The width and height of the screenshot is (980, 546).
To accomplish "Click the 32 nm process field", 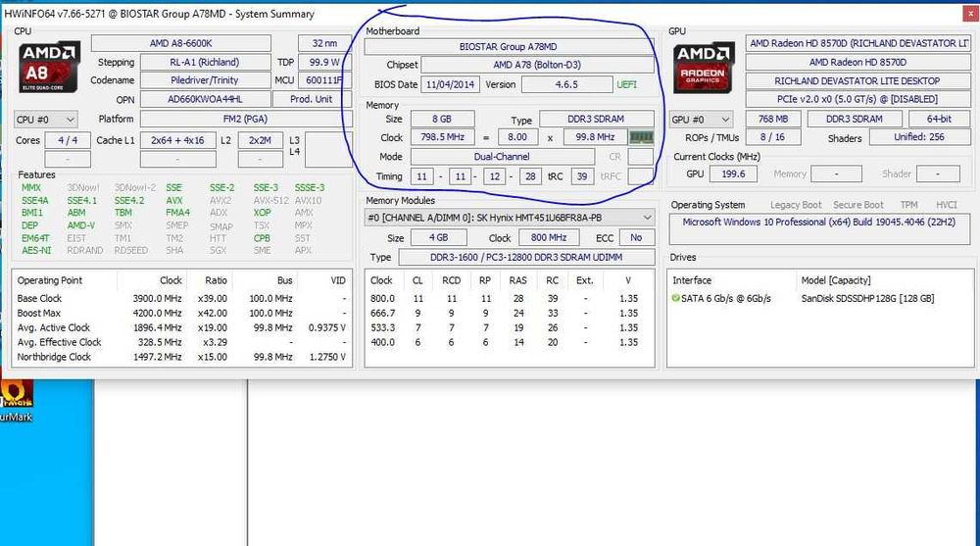I will (324, 43).
